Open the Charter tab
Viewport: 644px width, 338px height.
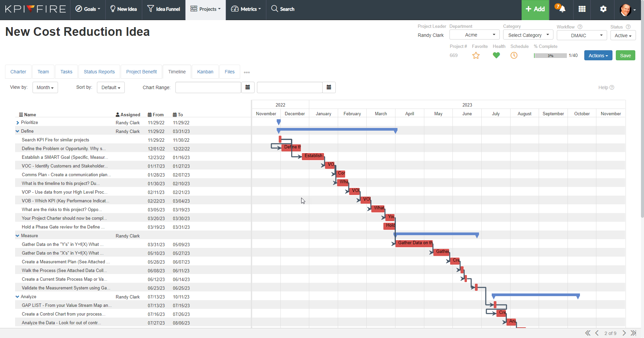(18, 72)
